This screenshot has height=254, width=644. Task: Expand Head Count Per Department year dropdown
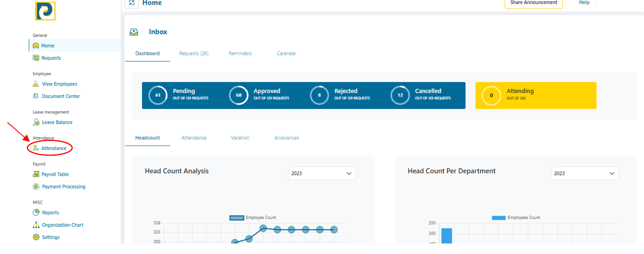[x=585, y=173]
